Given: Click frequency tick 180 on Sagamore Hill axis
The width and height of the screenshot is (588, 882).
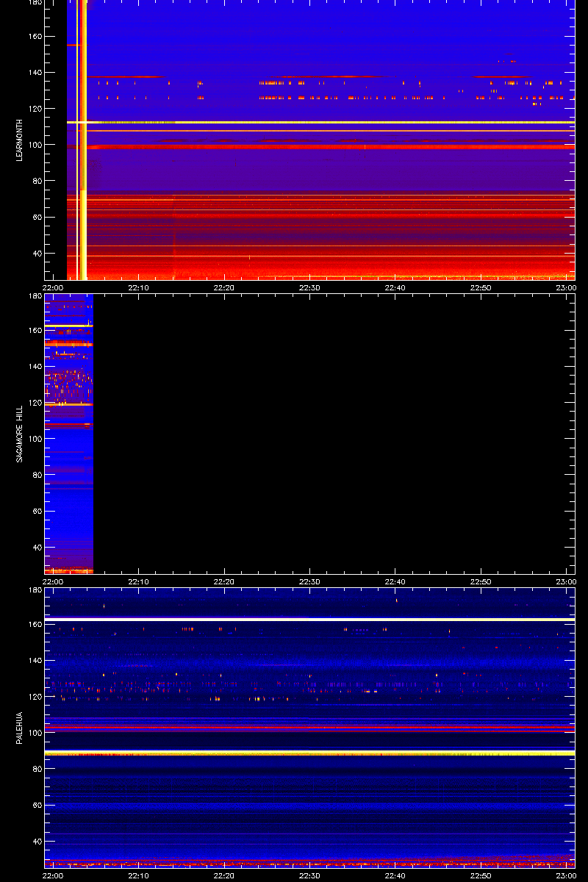Looking at the screenshot, I should click(35, 297).
